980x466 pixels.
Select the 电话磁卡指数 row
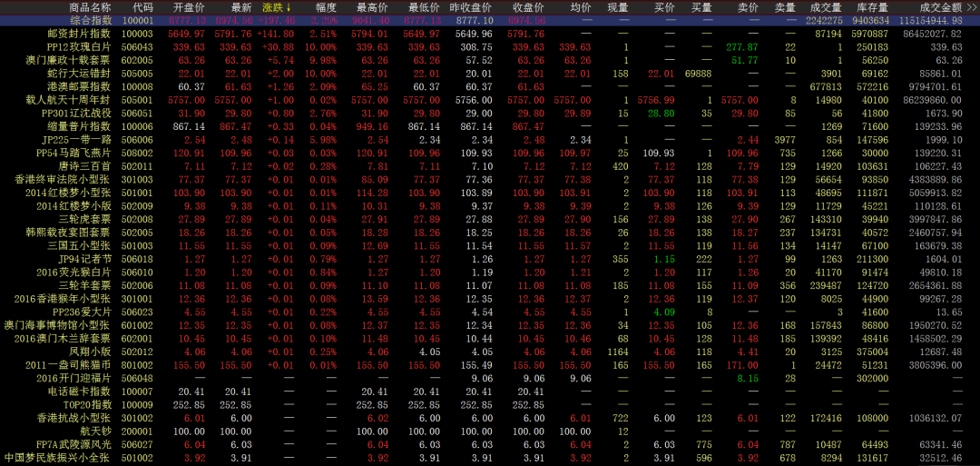point(490,391)
